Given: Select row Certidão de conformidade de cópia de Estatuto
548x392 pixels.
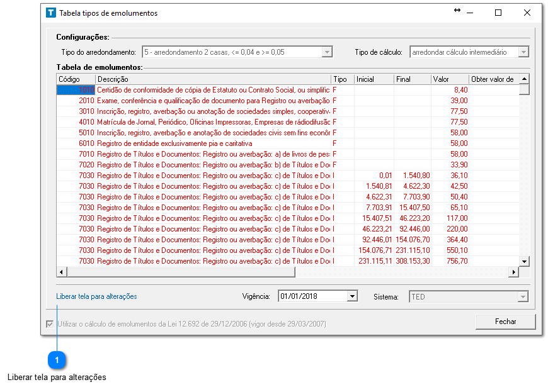Looking at the screenshot, I should pos(288,90).
